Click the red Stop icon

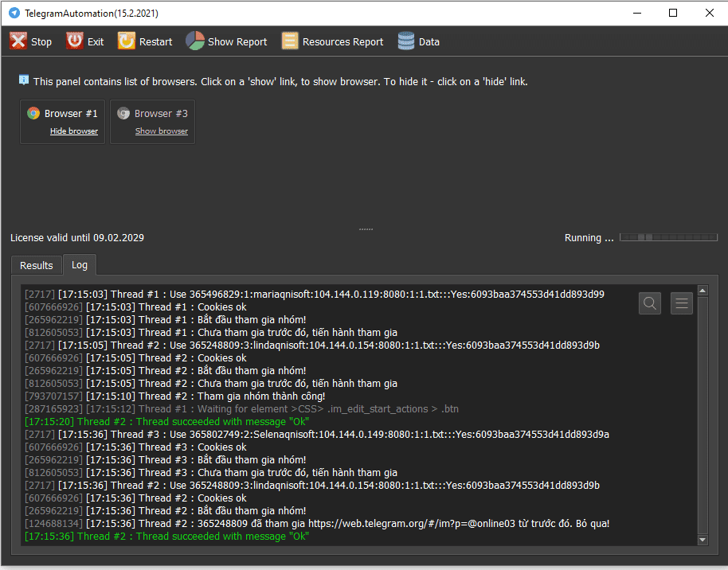pos(18,41)
